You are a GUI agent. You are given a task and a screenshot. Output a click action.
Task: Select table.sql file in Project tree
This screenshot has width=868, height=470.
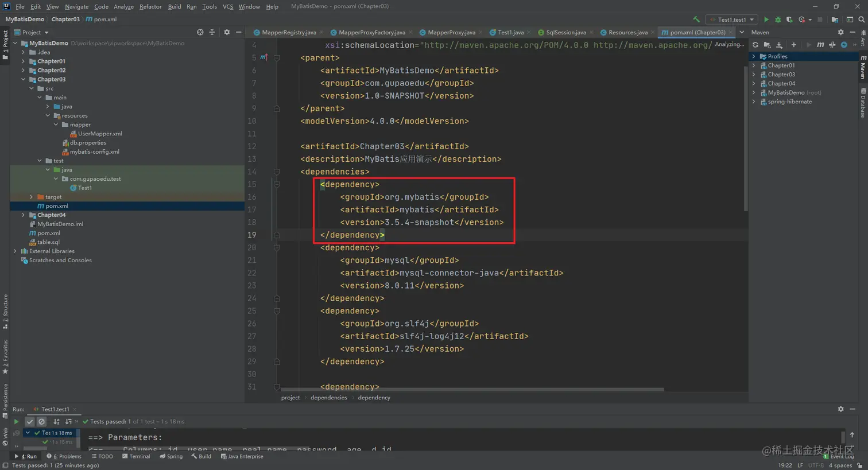point(48,242)
